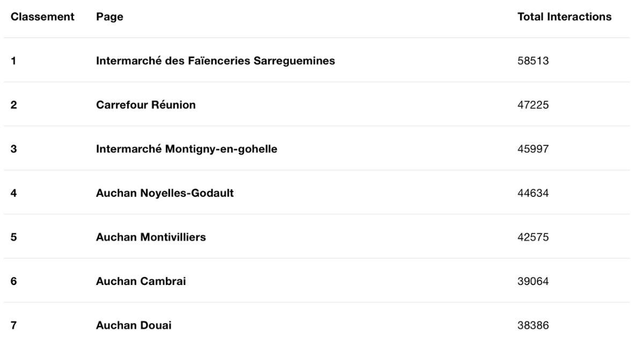Click the Classement column header
The height and width of the screenshot is (337, 644).
point(42,17)
